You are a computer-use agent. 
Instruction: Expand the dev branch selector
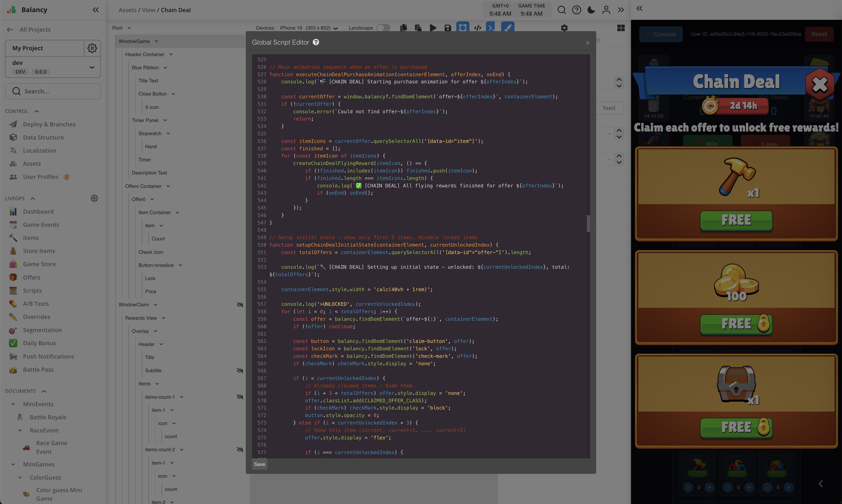(92, 67)
